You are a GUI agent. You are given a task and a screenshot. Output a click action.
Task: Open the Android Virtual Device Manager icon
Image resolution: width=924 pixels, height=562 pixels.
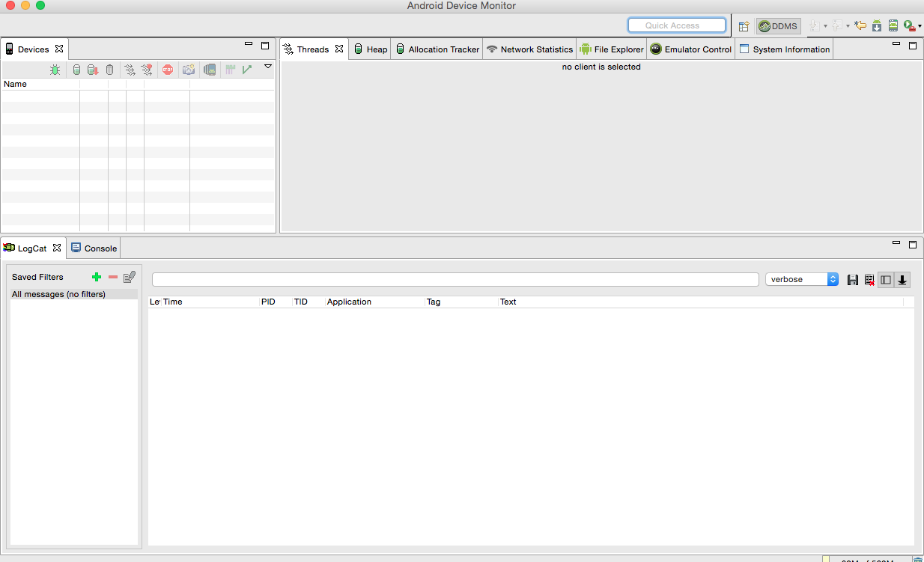tap(893, 26)
